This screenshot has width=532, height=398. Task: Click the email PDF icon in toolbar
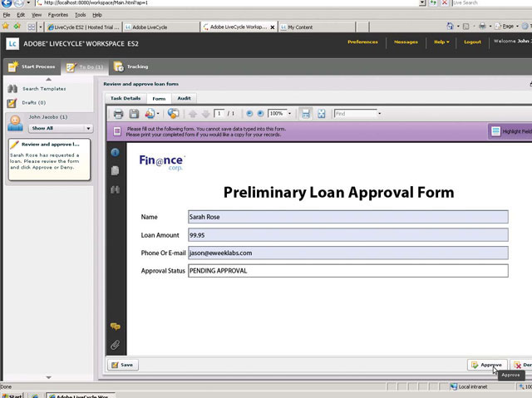[x=150, y=114]
